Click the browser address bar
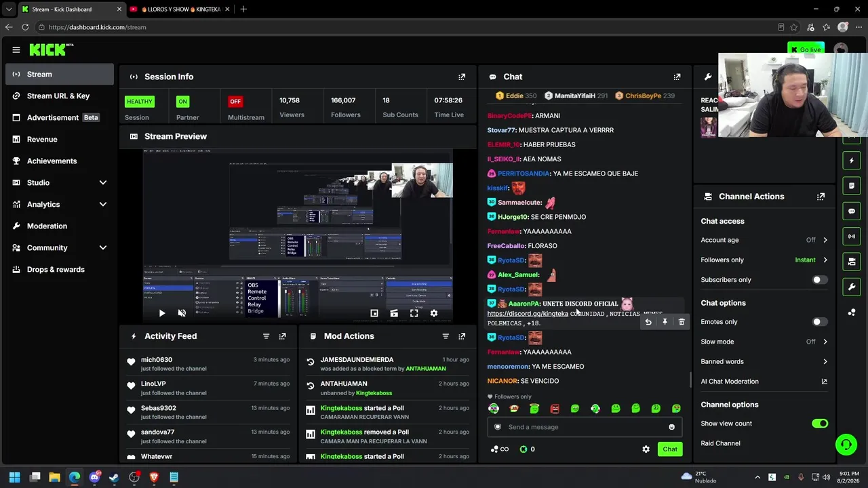Image resolution: width=868 pixels, height=488 pixels. pos(407,27)
